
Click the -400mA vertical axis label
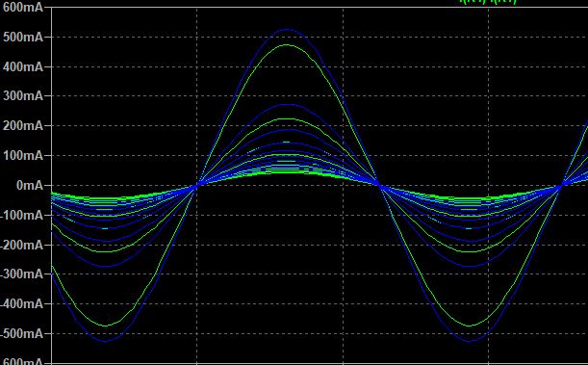click(x=21, y=304)
